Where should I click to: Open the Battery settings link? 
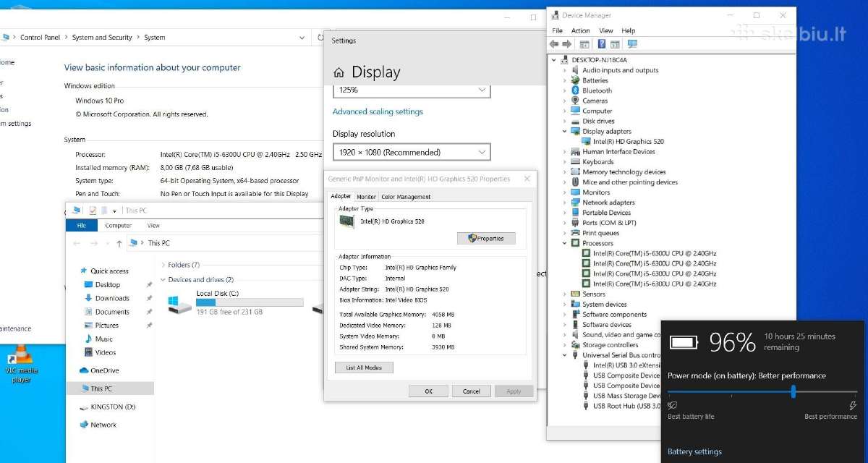coord(694,451)
